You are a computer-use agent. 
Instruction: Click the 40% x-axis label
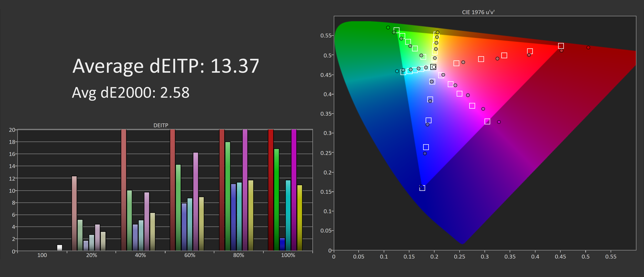pos(140,255)
